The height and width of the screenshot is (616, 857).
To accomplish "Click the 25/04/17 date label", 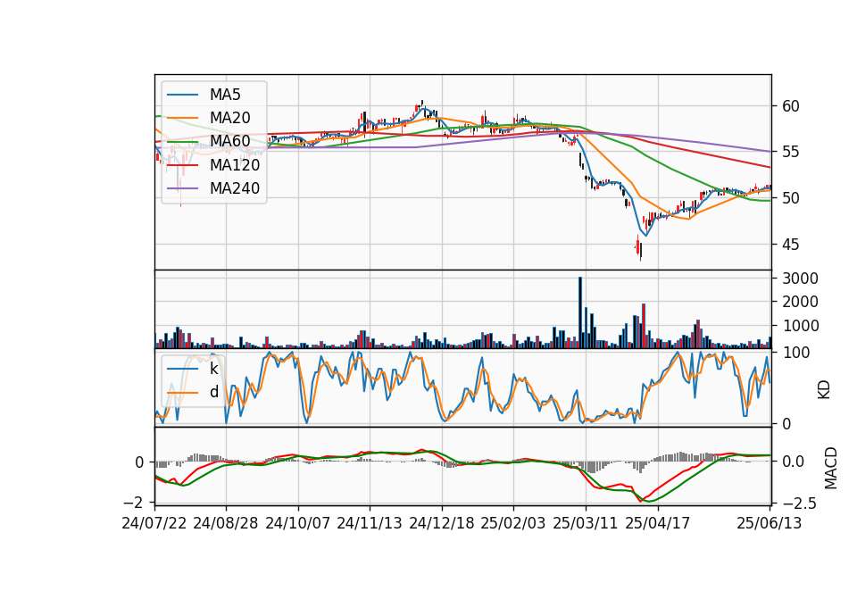I will 658,523.
